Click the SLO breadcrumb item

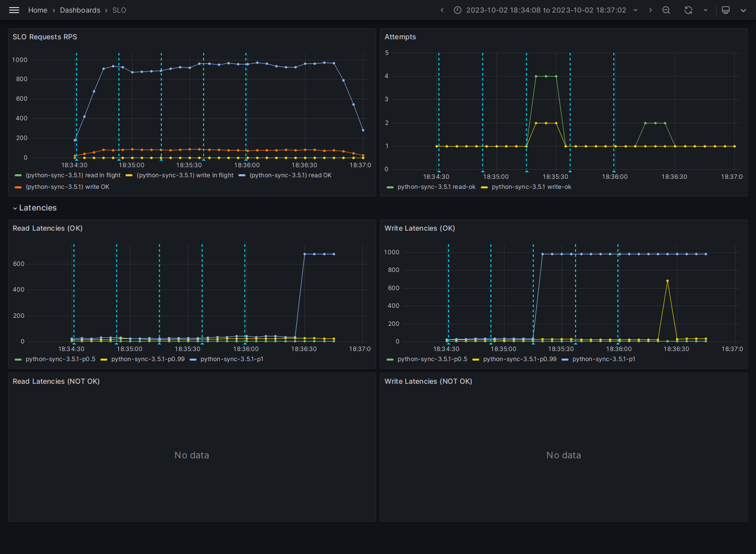[119, 10]
